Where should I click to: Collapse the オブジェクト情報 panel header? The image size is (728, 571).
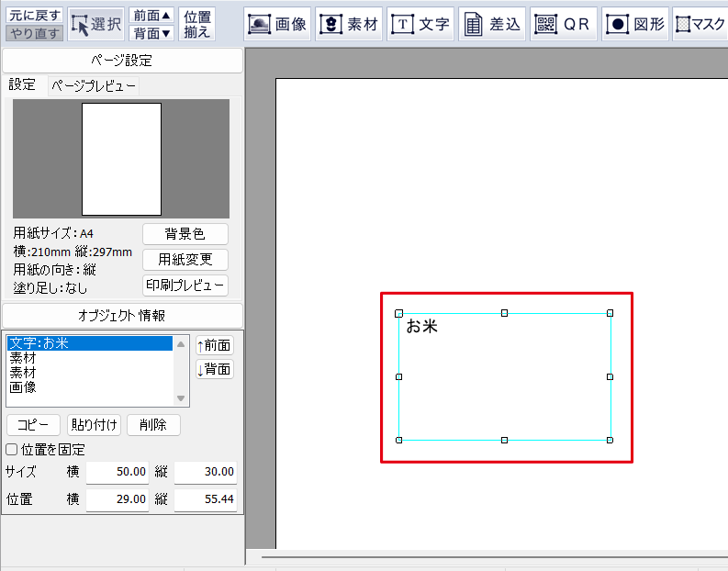click(122, 315)
